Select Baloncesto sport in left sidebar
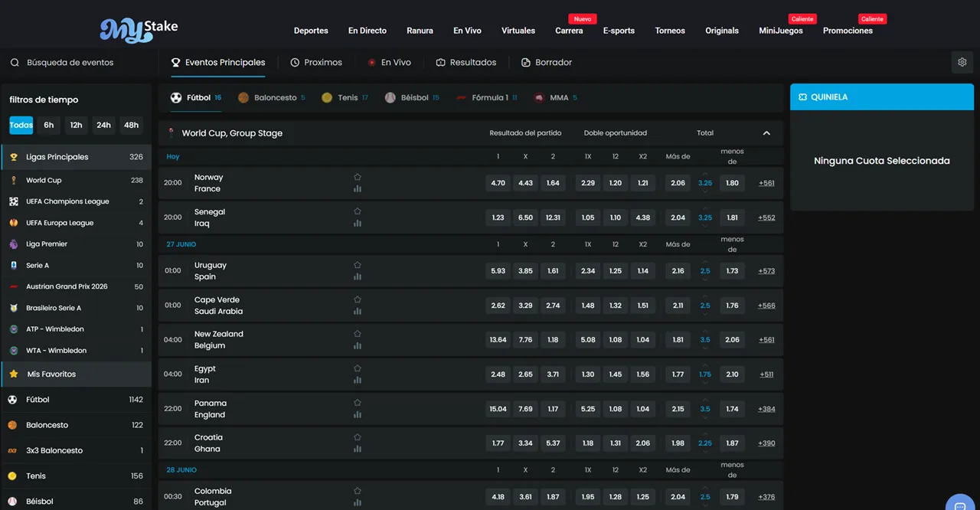The image size is (980, 510). click(76, 425)
